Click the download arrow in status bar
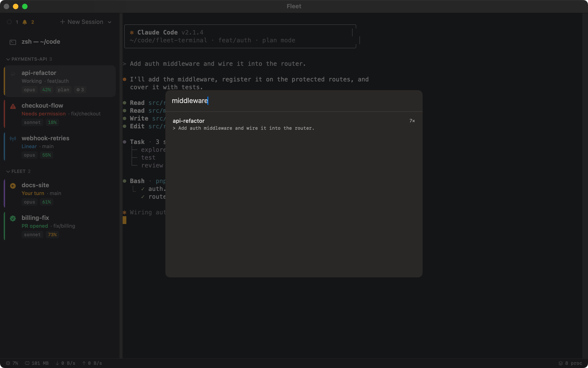 point(57,363)
